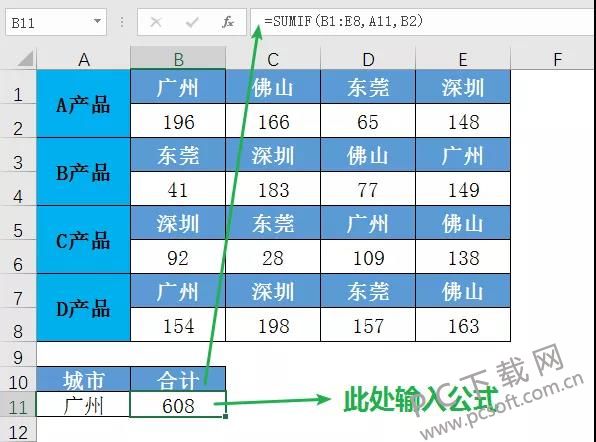Select cell with value 28
Screen dimensions: 596x442
tap(273, 257)
